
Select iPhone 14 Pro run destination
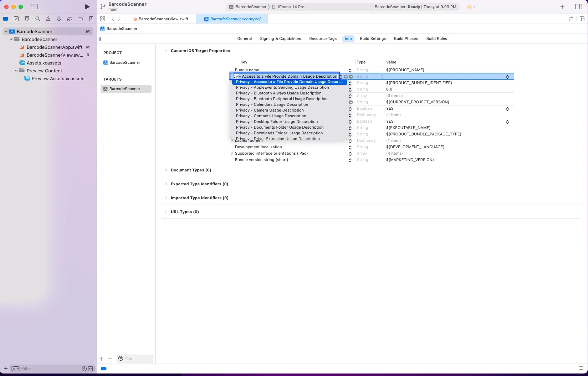pyautogui.click(x=288, y=7)
